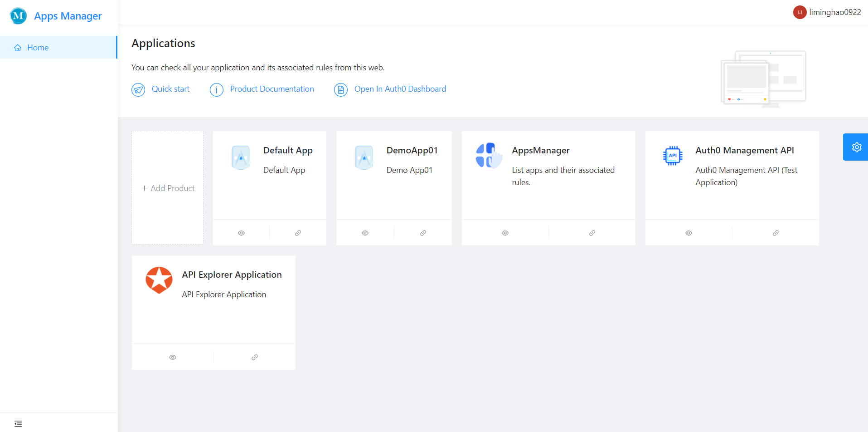Click 'List apps and their associated rules.' text
Screen dimensions: 868x432
(563, 176)
